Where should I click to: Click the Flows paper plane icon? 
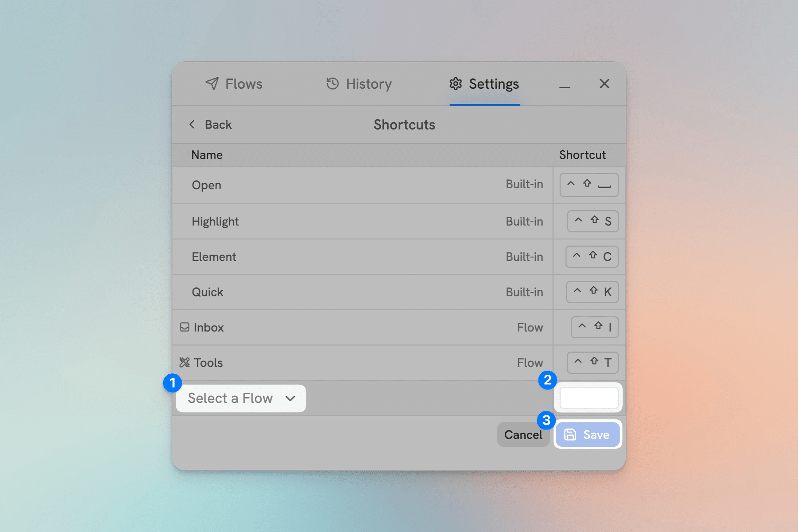click(212, 84)
